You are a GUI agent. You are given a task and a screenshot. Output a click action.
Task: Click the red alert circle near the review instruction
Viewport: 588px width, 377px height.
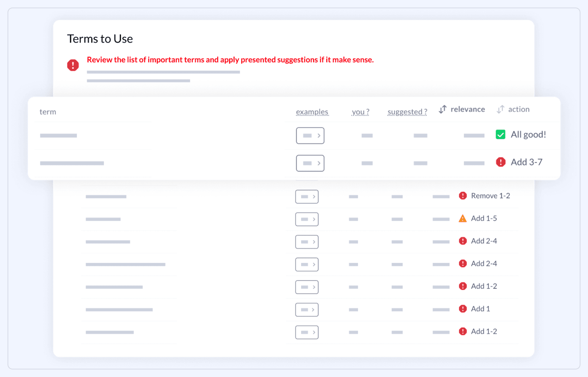pyautogui.click(x=73, y=65)
